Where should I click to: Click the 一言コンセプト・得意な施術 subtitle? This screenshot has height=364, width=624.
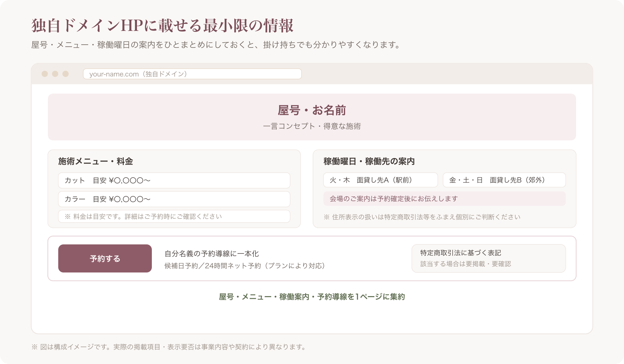(312, 126)
